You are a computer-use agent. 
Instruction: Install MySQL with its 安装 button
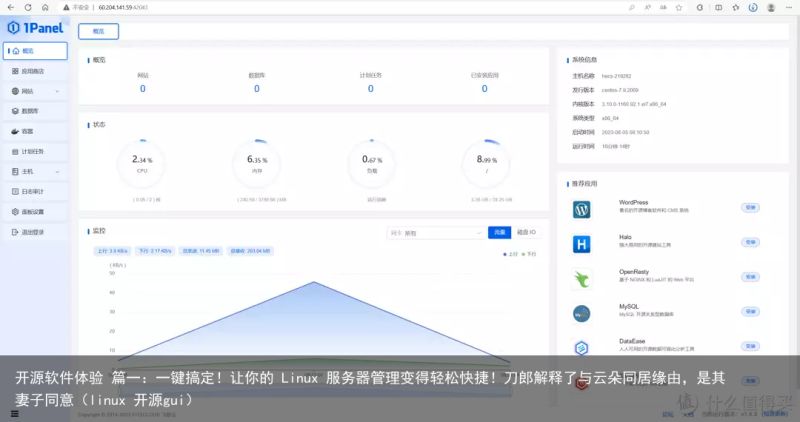coord(751,312)
